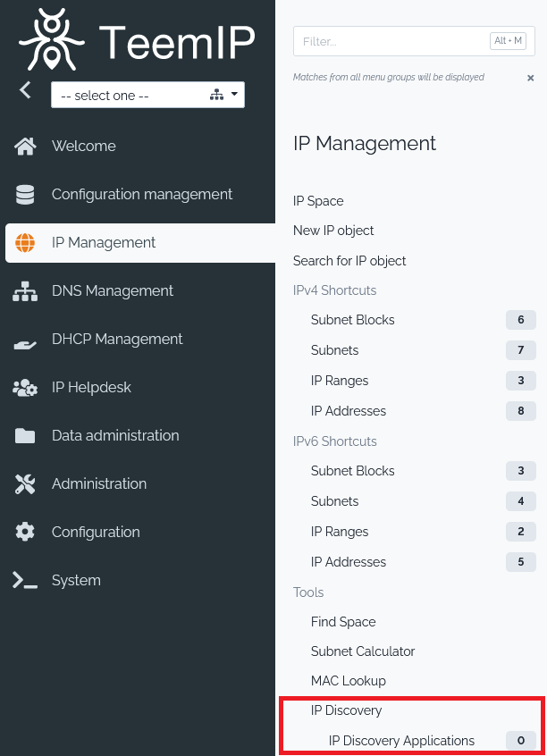Click the IP Helpdesk users-cog icon
This screenshot has width=547, height=756.
tap(25, 388)
